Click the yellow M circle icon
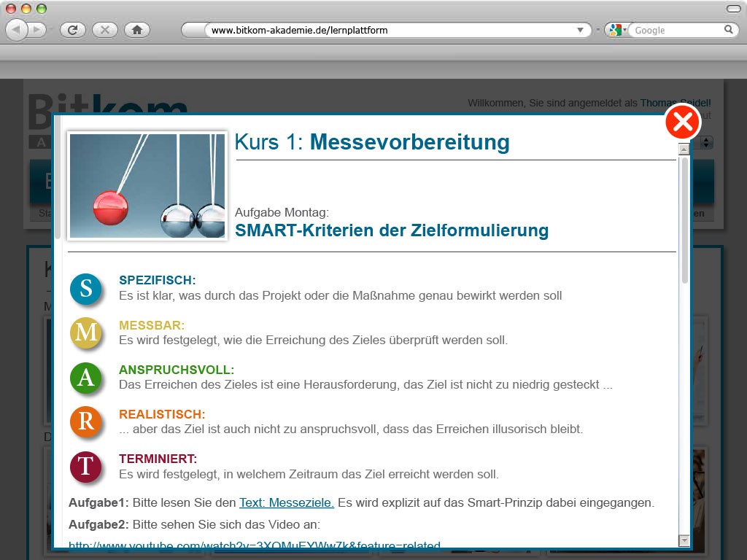This screenshot has height=560, width=747. tap(85, 332)
